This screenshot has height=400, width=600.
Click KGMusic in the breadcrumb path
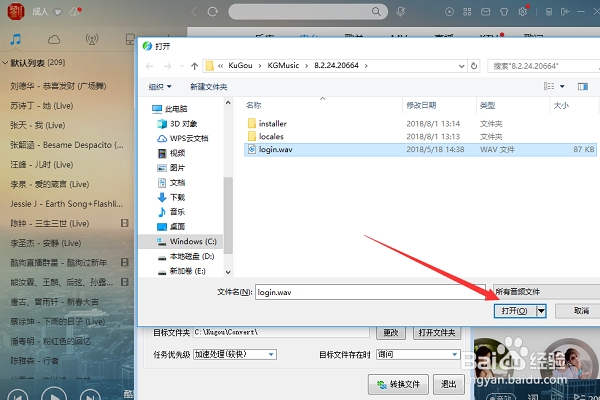pos(283,65)
